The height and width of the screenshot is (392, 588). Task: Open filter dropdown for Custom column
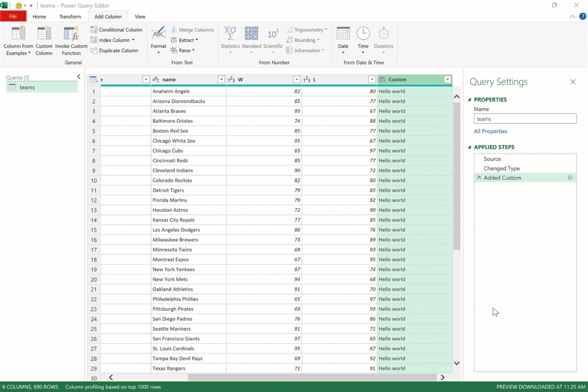coord(447,80)
